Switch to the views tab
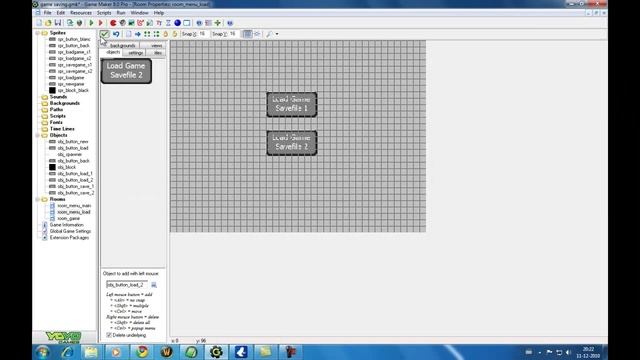640x360 pixels. pyautogui.click(x=154, y=45)
